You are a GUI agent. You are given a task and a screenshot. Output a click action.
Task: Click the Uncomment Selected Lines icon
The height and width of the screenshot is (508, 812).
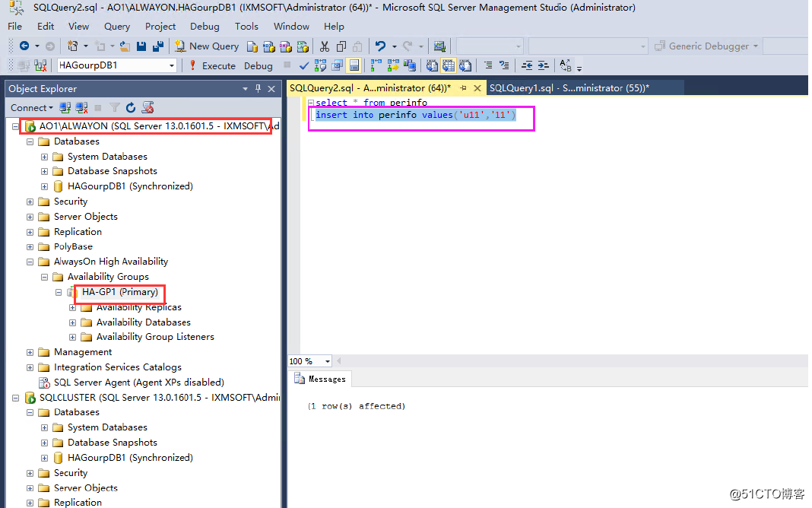click(504, 65)
